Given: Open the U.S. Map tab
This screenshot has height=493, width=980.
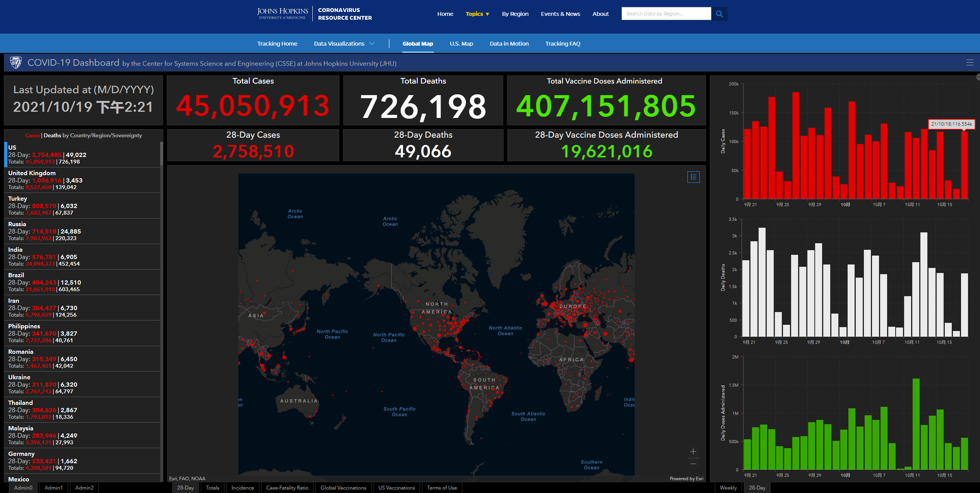Looking at the screenshot, I should click(x=461, y=44).
